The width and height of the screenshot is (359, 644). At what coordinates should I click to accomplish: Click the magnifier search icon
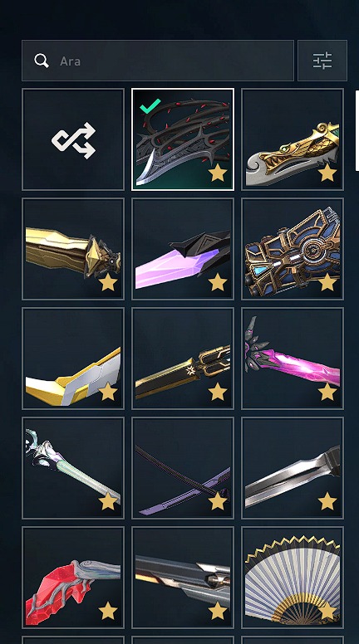[42, 61]
